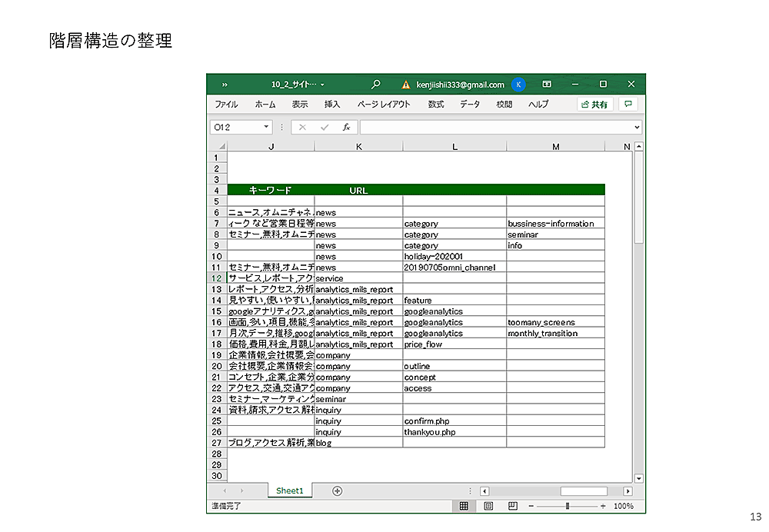Click the insert function fx icon
The image size is (769, 532).
[346, 127]
